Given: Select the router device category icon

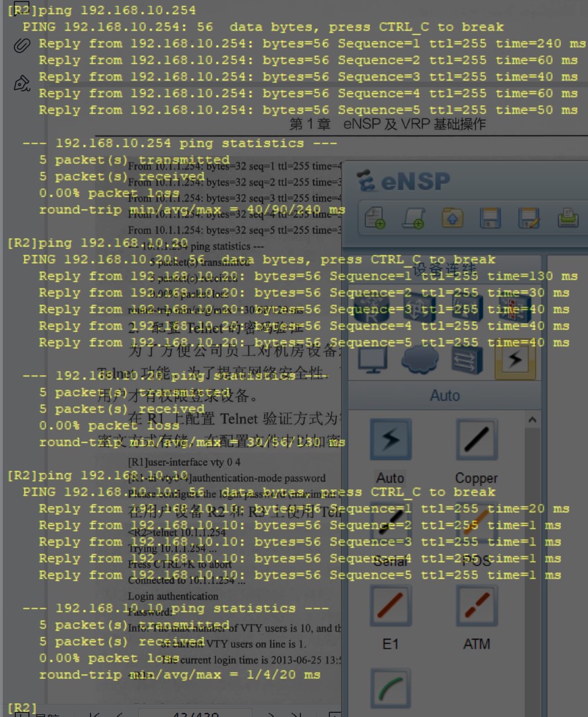Looking at the screenshot, I should tap(371, 308).
